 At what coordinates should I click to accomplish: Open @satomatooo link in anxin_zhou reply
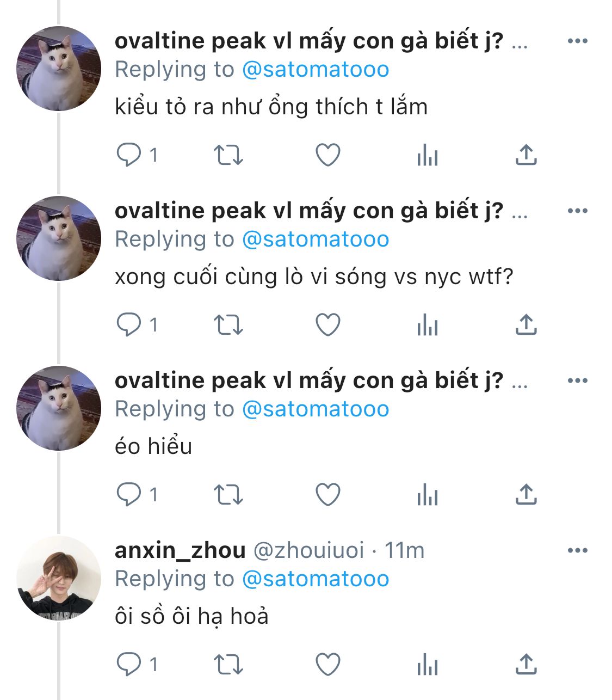316,579
